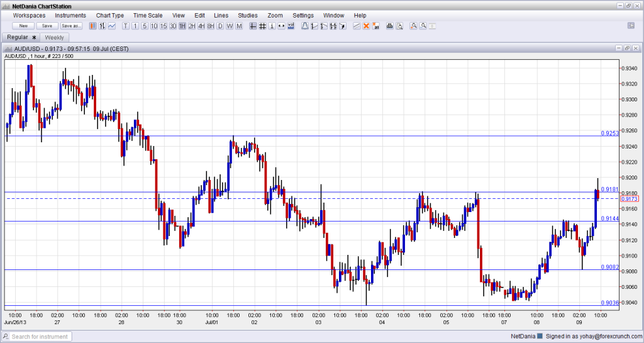Toggle chart grid lines icon
The height and width of the screenshot is (343, 644).
(x=262, y=26)
